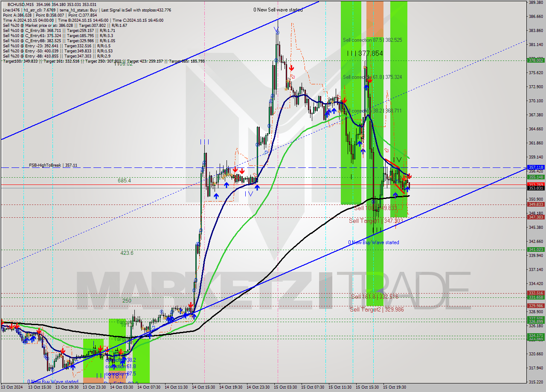Screen dimensions: 546x392
Task: Click the 341.023 green price tag
Action: pos(536,249)
